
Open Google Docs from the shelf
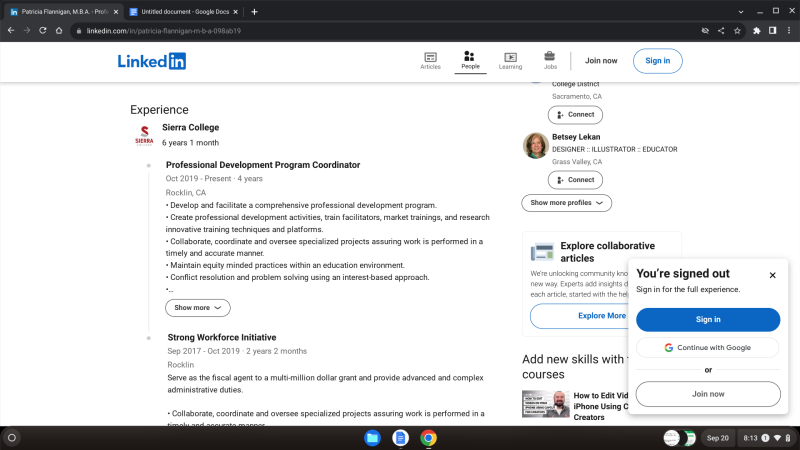401,438
